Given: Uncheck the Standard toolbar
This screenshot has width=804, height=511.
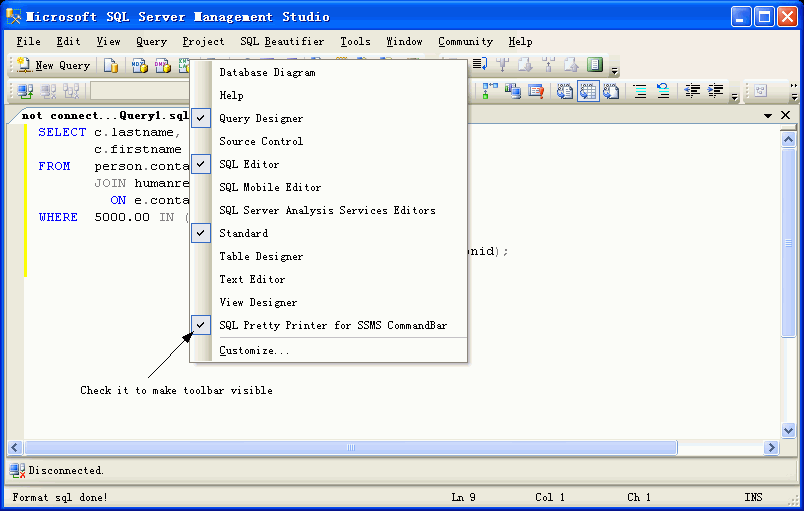Looking at the screenshot, I should [328, 233].
